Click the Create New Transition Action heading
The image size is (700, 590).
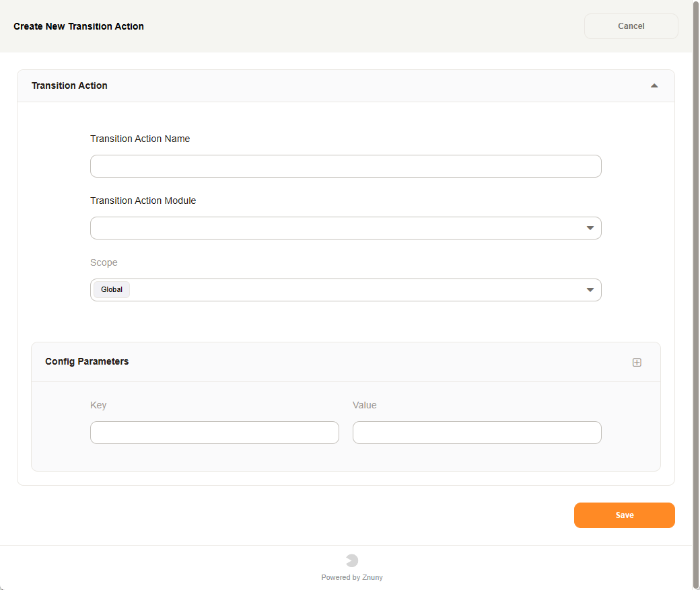click(78, 26)
